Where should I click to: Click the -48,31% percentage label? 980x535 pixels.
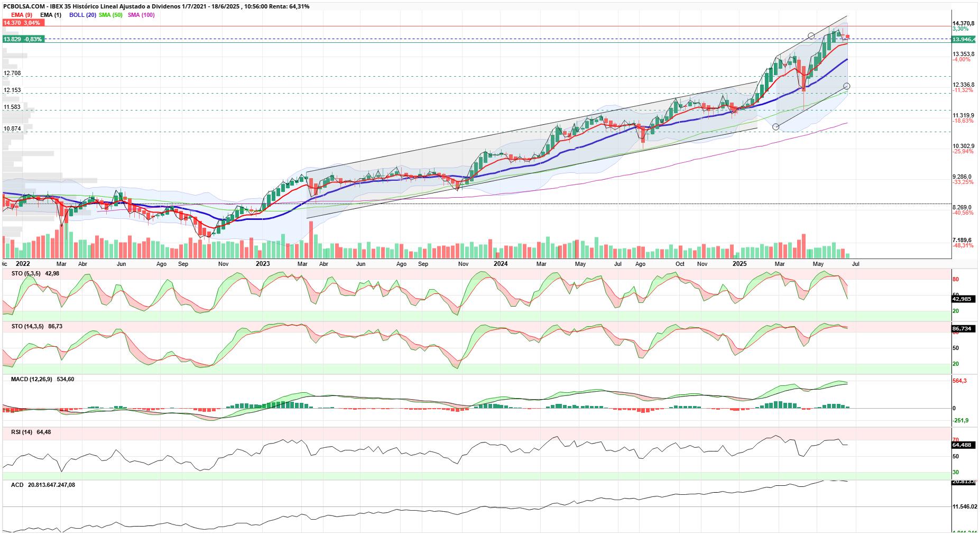pos(963,245)
